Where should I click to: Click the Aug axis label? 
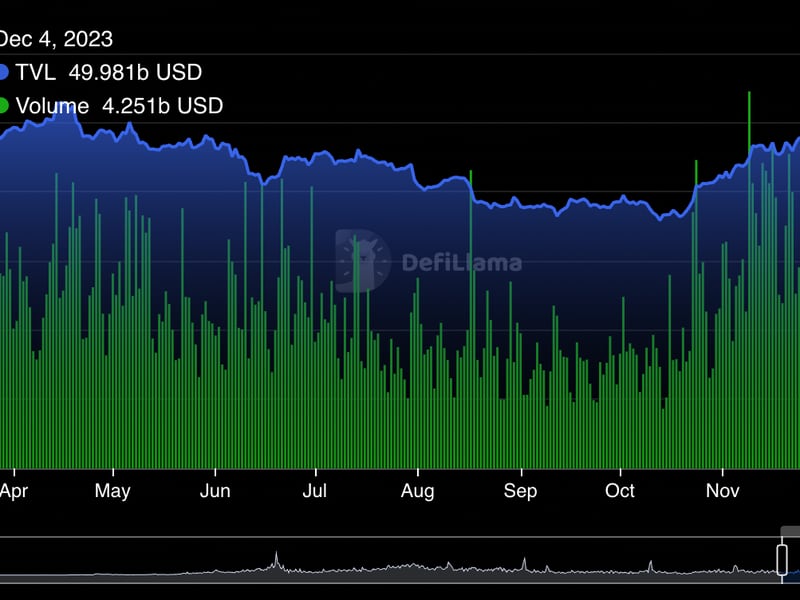pos(417,491)
